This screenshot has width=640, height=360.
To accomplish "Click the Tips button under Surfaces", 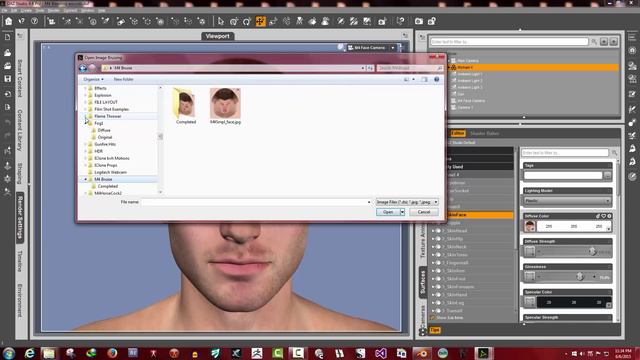I will pos(435,330).
